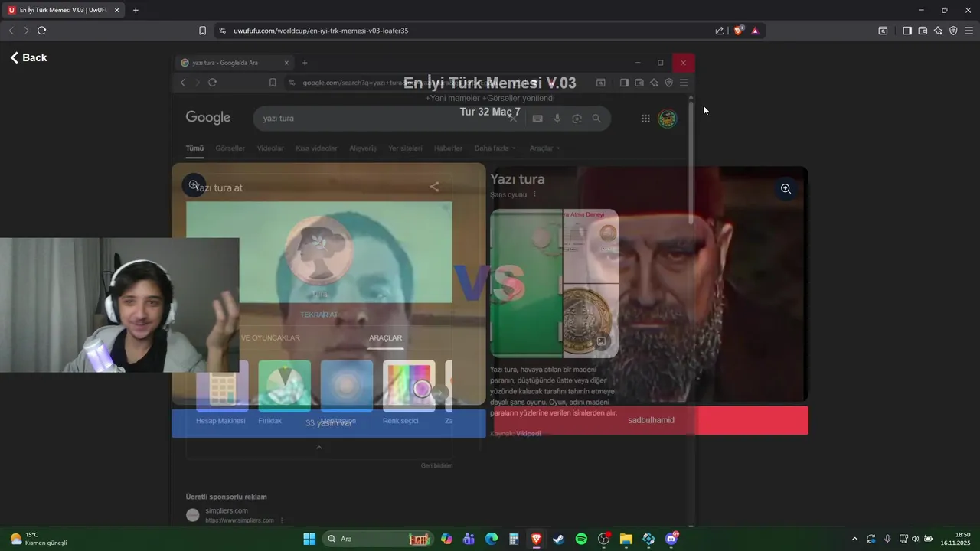980x551 pixels.
Task: Open Copilot from the taskbar
Action: pyautogui.click(x=446, y=539)
